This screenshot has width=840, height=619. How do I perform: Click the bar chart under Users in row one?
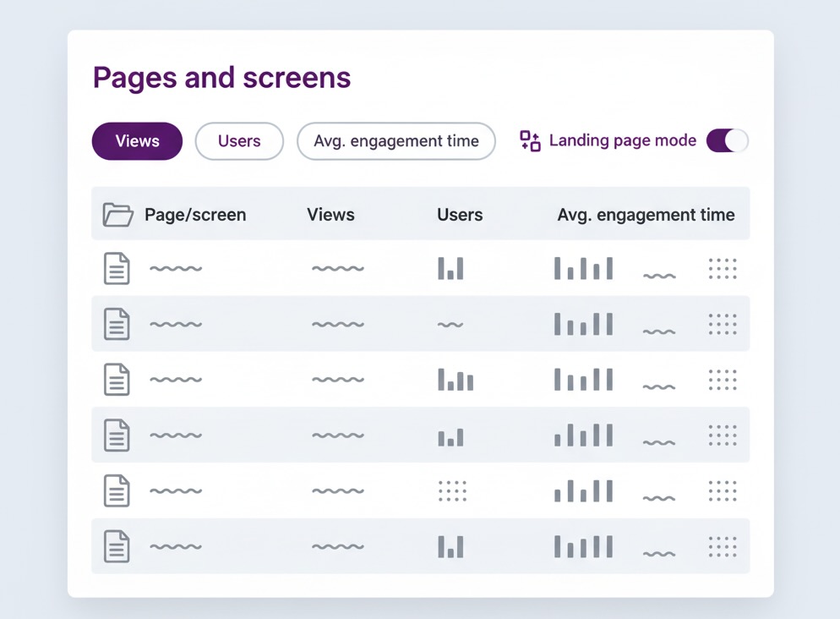point(452,268)
